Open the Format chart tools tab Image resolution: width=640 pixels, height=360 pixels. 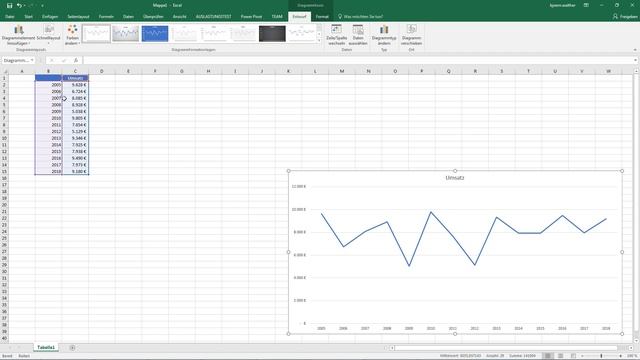322,17
